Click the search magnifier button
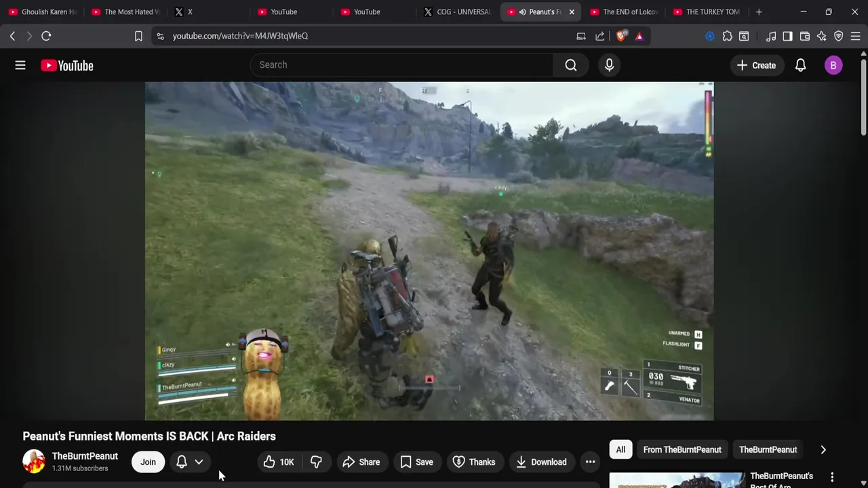The width and height of the screenshot is (868, 488). (571, 65)
